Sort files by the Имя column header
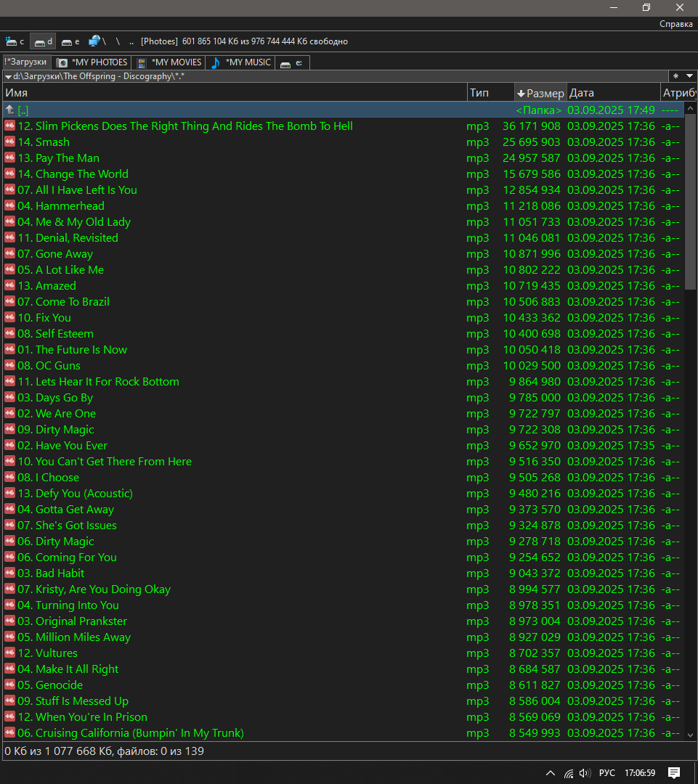The image size is (698, 784). pyautogui.click(x=232, y=93)
